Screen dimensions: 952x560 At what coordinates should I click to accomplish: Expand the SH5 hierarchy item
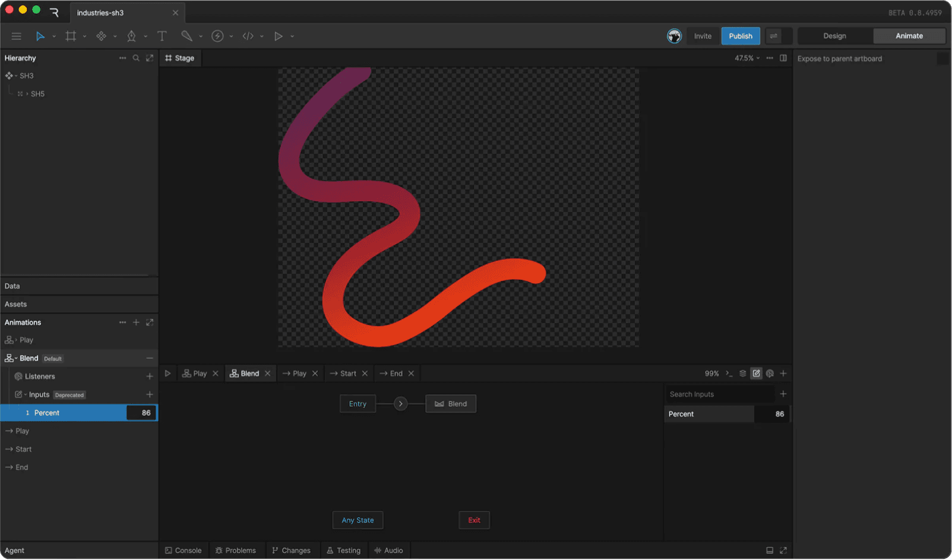tap(27, 94)
